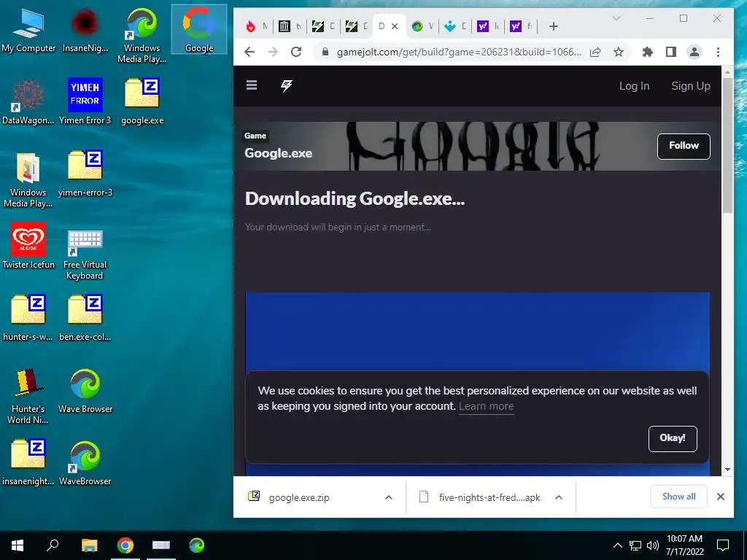This screenshot has width=747, height=560.
Task: Open the hunter-s-w... zip folder
Action: click(x=28, y=318)
